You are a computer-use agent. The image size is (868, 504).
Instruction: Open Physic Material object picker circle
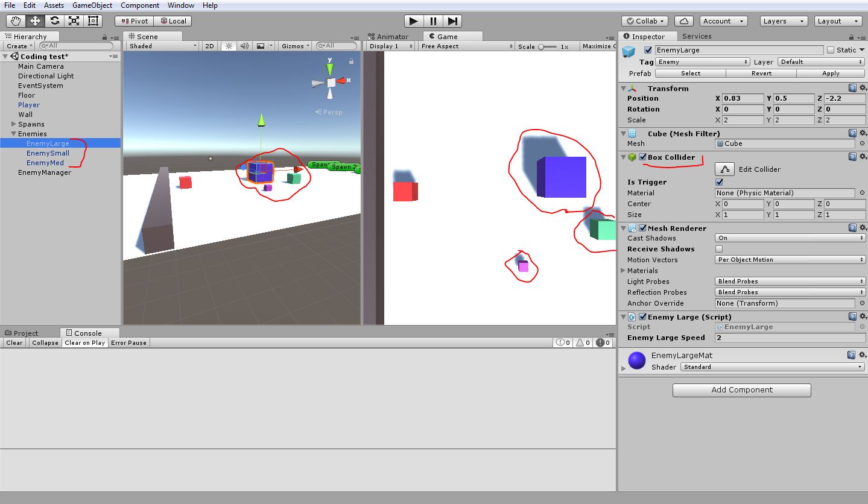pos(862,193)
